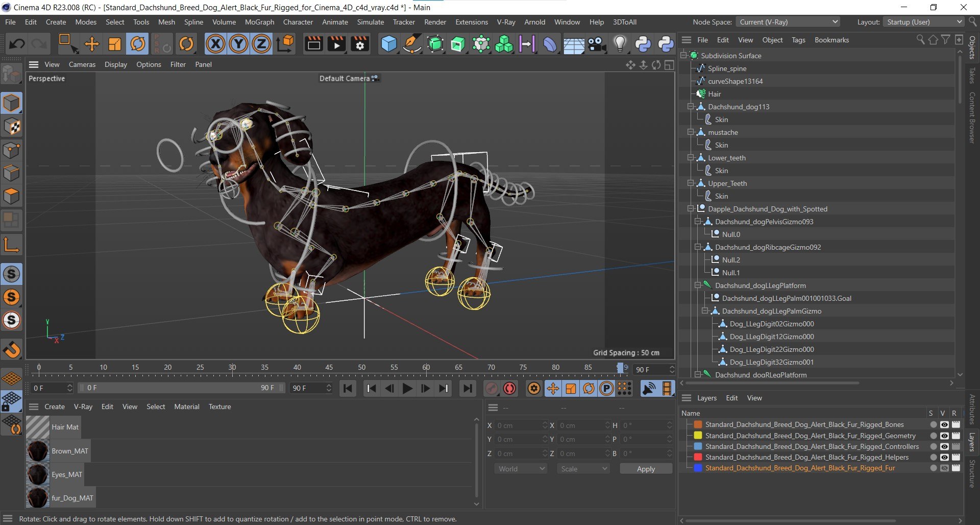This screenshot has height=525, width=980.
Task: Toggle solo dot for Rigged_Controllers layer
Action: [934, 446]
